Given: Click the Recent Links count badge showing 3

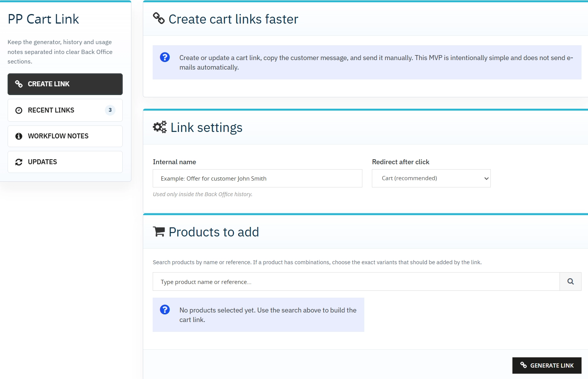Looking at the screenshot, I should click(x=110, y=110).
